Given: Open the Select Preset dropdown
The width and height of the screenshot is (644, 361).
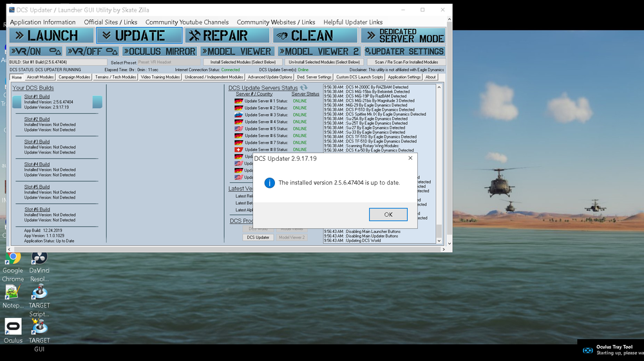Looking at the screenshot, I should tap(169, 62).
